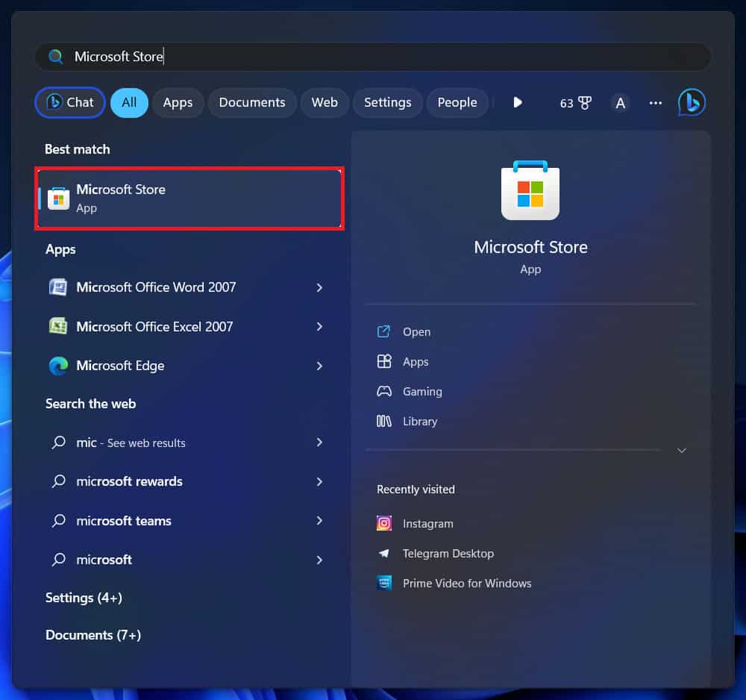Open Library from Microsoft Store quick actions
This screenshot has height=700, width=746.
point(419,422)
